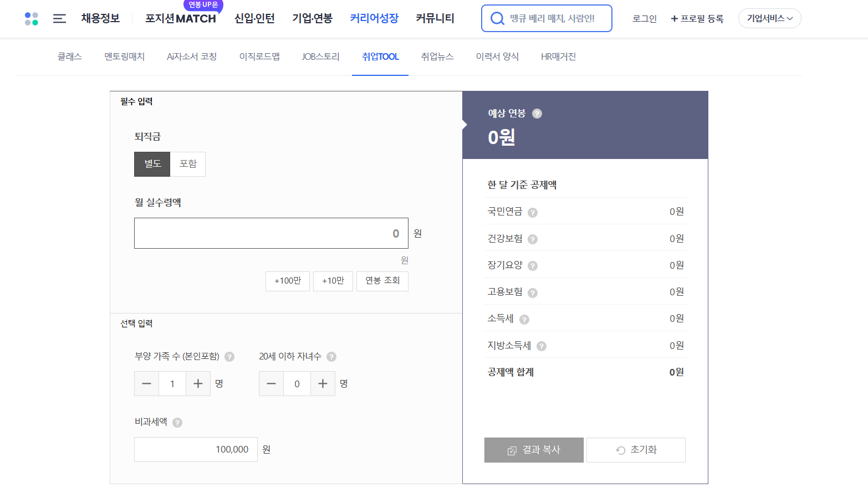Open the 예상 연봉 help icon
This screenshot has width=868, height=488.
tap(537, 114)
